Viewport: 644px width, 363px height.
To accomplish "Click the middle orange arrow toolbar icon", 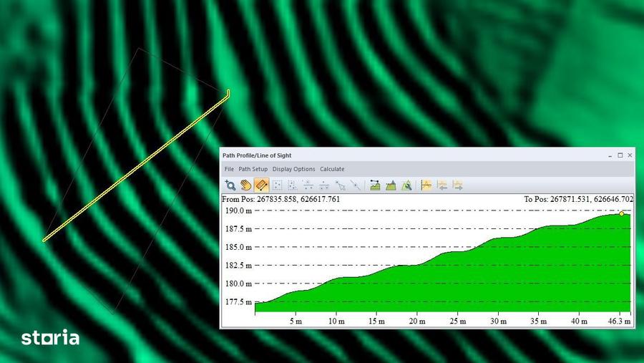I will [x=442, y=185].
